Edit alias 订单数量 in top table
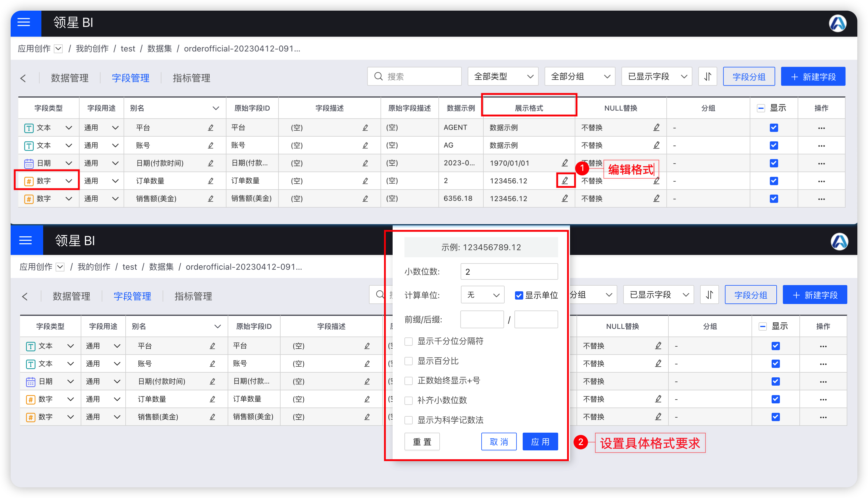Image resolution: width=868 pixels, height=498 pixels. click(210, 181)
